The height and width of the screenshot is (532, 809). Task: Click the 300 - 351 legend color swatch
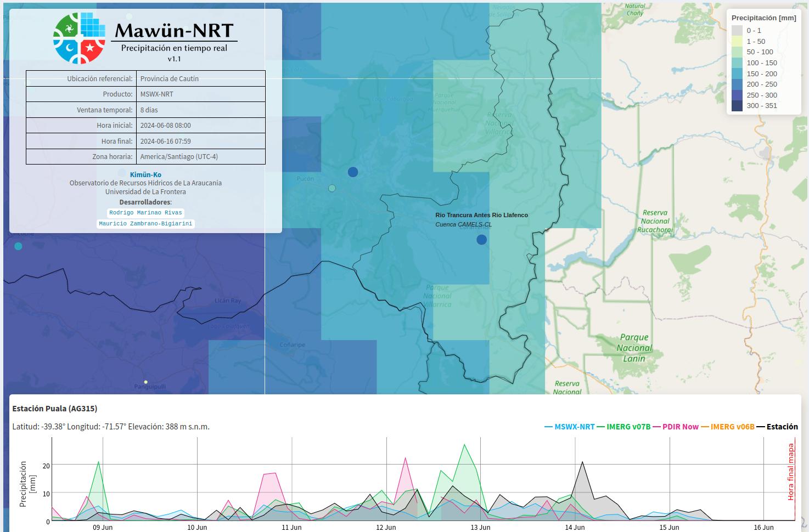point(737,105)
